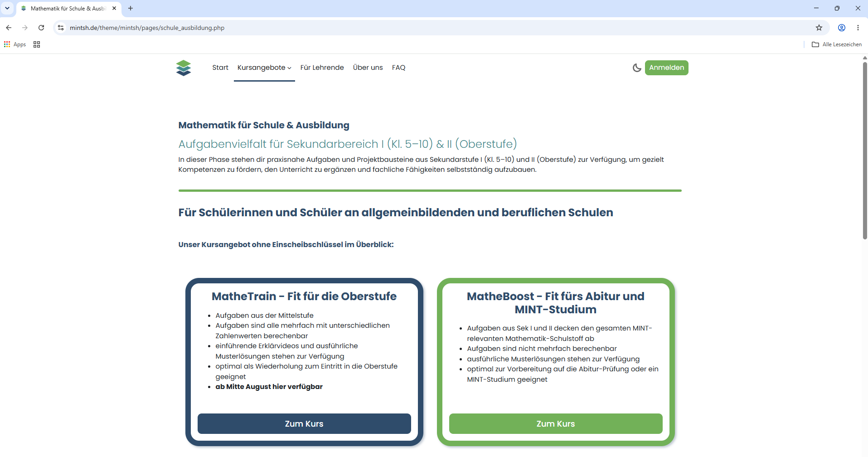Click the browser forward arrow
868x457 pixels.
click(25, 28)
